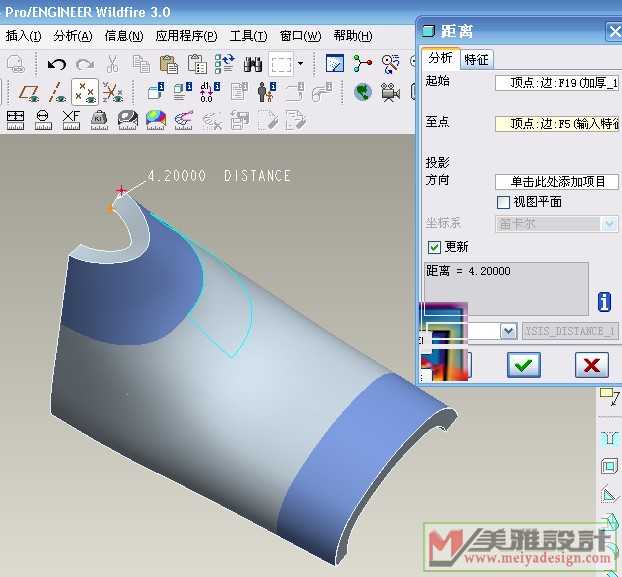Switch to the 分析 tab in dialog
Viewport: 622px width, 577px height.
click(440, 58)
